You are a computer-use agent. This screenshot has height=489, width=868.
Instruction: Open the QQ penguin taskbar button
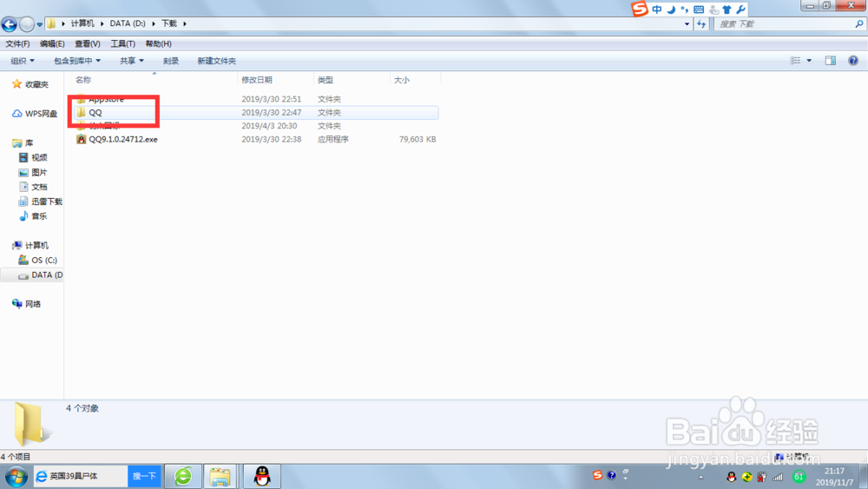(262, 476)
